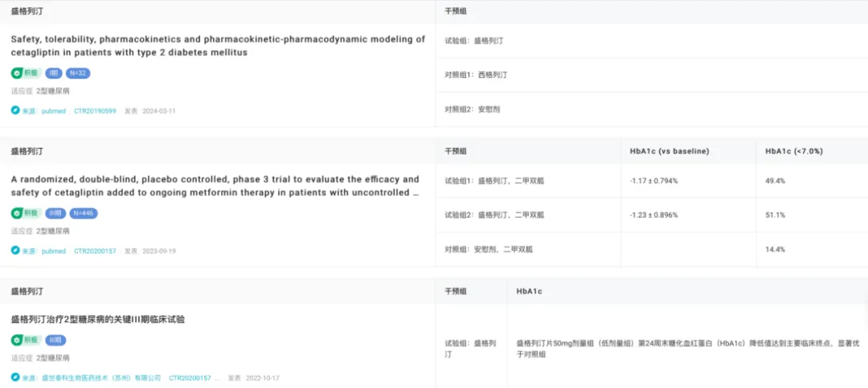
Task: Click the CTR20190599 registration number link
Action: pyautogui.click(x=95, y=111)
